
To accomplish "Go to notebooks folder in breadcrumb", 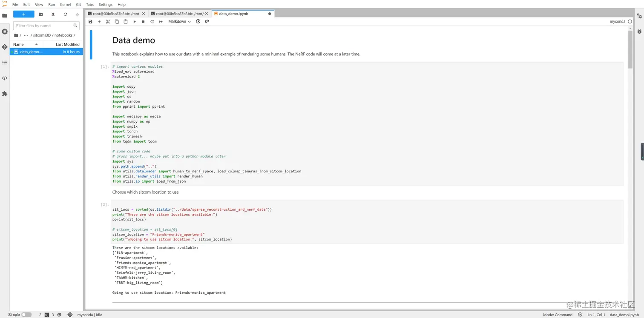I will [x=64, y=35].
